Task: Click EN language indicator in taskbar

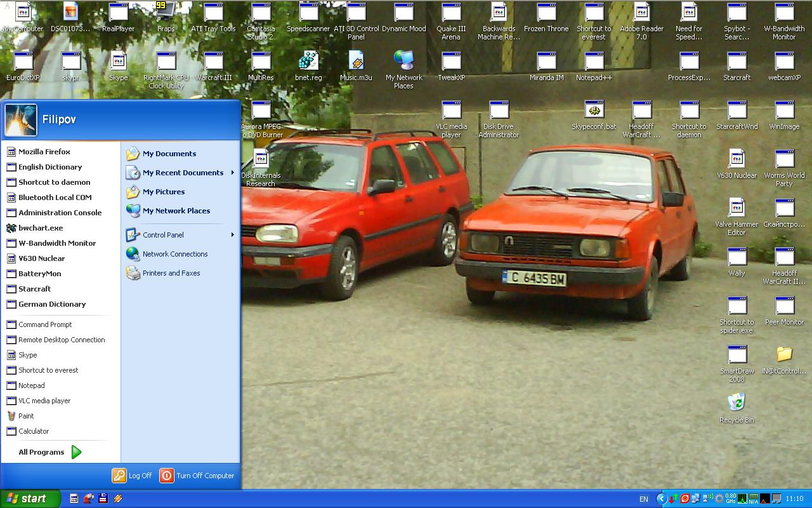Action: (644, 499)
